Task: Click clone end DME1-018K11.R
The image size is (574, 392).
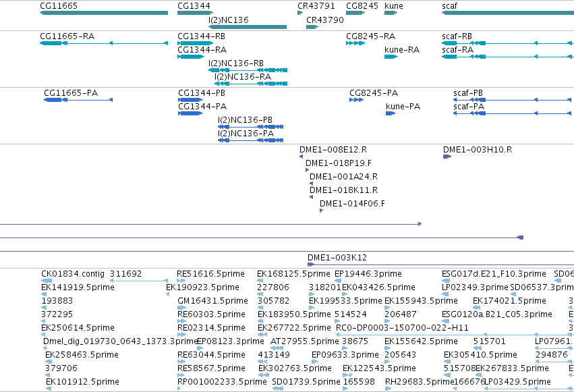Action: tap(311, 197)
